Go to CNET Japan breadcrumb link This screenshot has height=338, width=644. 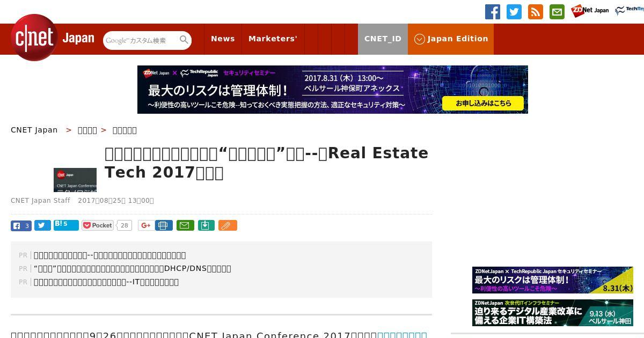pyautogui.click(x=34, y=130)
